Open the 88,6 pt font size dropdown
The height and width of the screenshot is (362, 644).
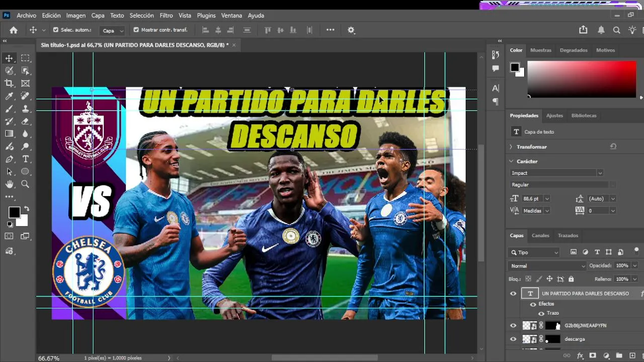[x=547, y=199]
